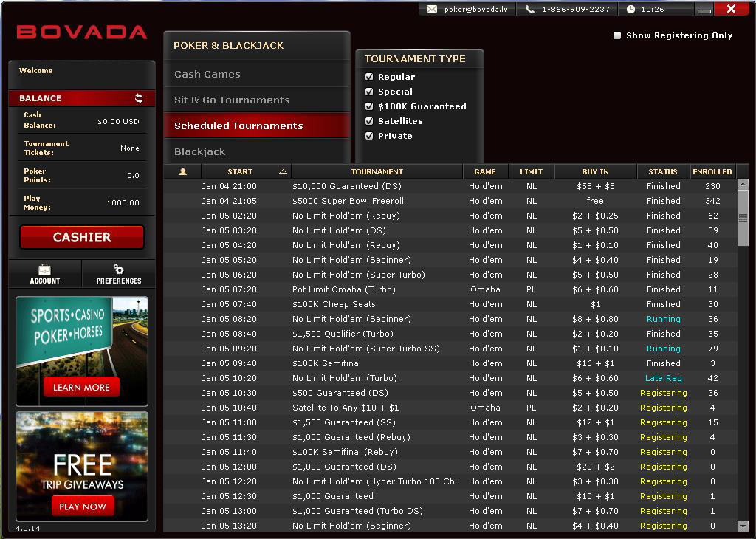
Task: Click Running status on Jan 05 08:20 row
Action: coord(664,319)
